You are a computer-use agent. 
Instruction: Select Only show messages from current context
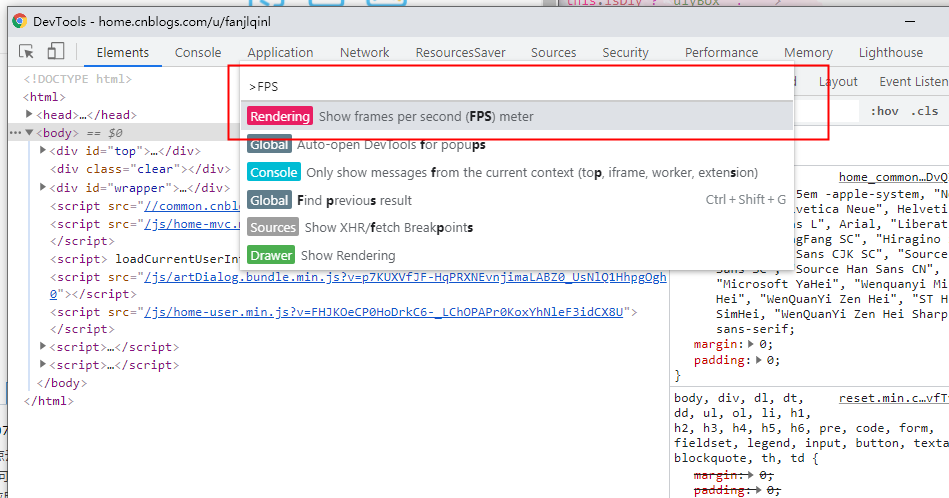point(517,172)
